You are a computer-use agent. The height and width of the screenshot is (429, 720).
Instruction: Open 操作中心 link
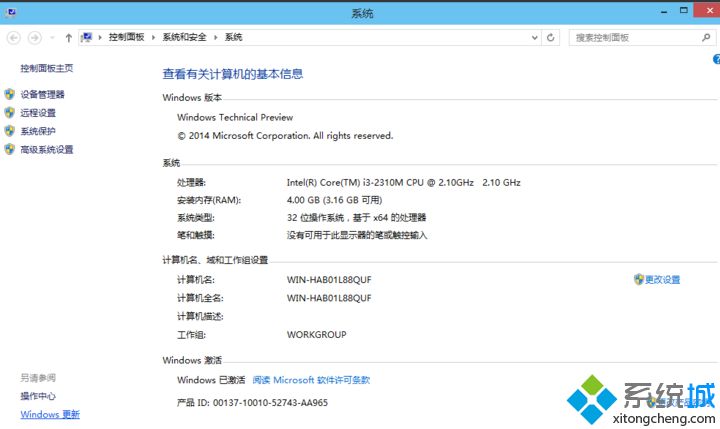point(38,396)
